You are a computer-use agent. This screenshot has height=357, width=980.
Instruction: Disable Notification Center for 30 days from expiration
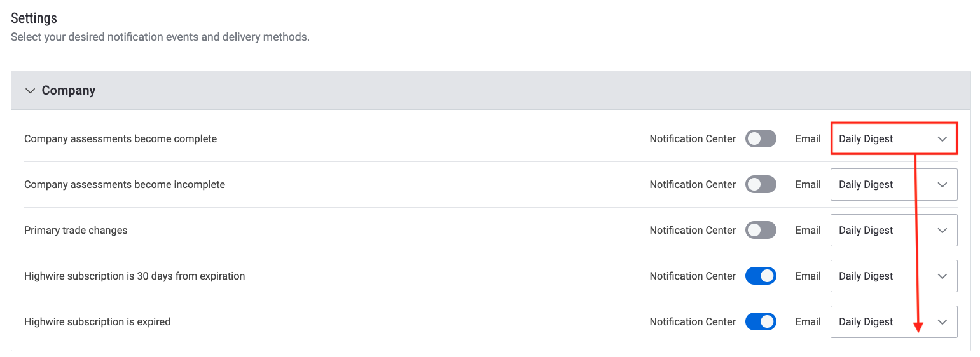coord(761,276)
